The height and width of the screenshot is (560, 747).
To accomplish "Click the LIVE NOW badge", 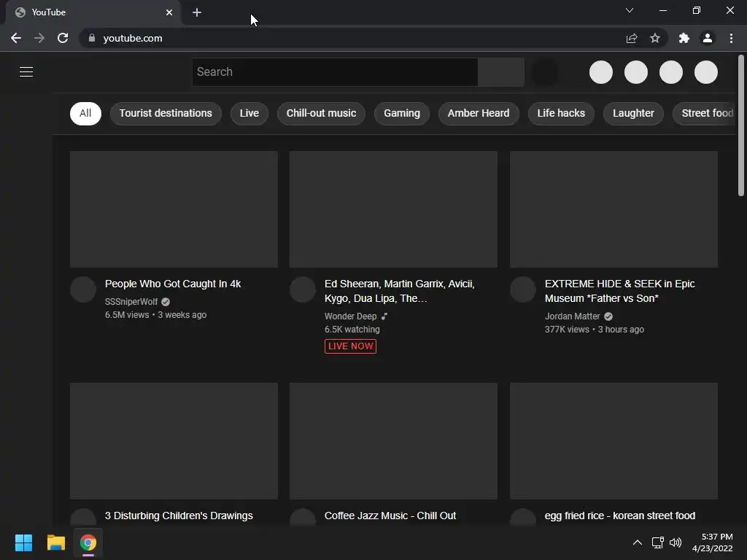I will (350, 346).
